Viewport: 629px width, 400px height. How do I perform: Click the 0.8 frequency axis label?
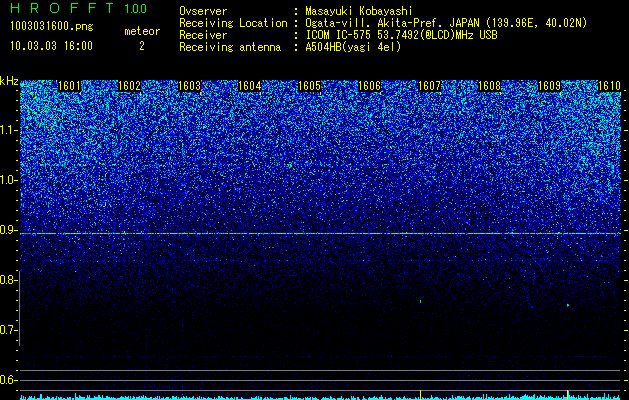9,280
